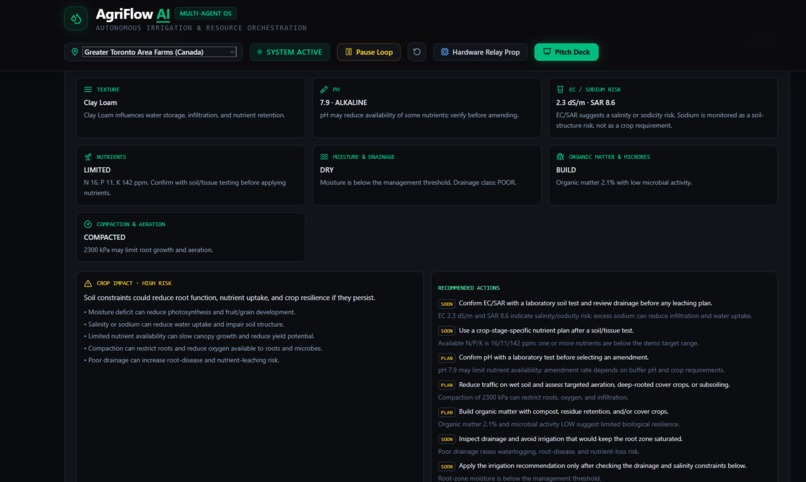806x482 pixels.
Task: Click the AgriFlow water-drop logo icon
Action: (76, 19)
